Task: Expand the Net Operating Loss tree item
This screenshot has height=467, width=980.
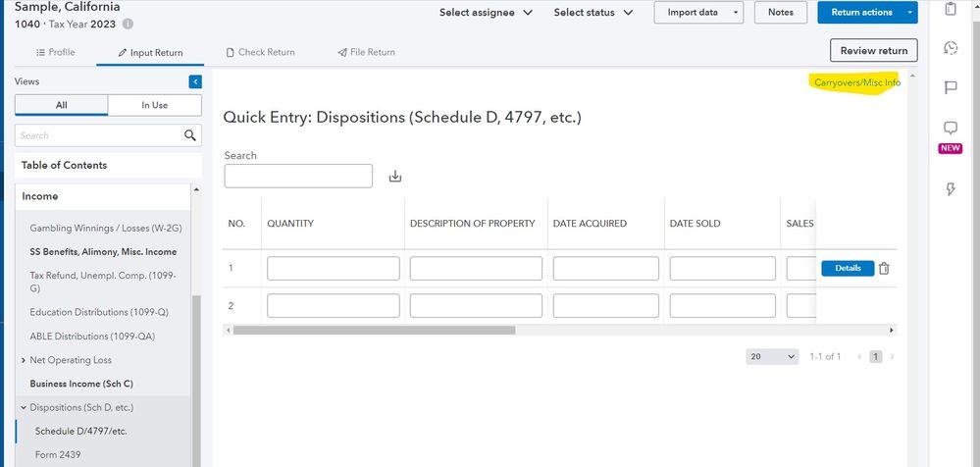Action: [23, 360]
